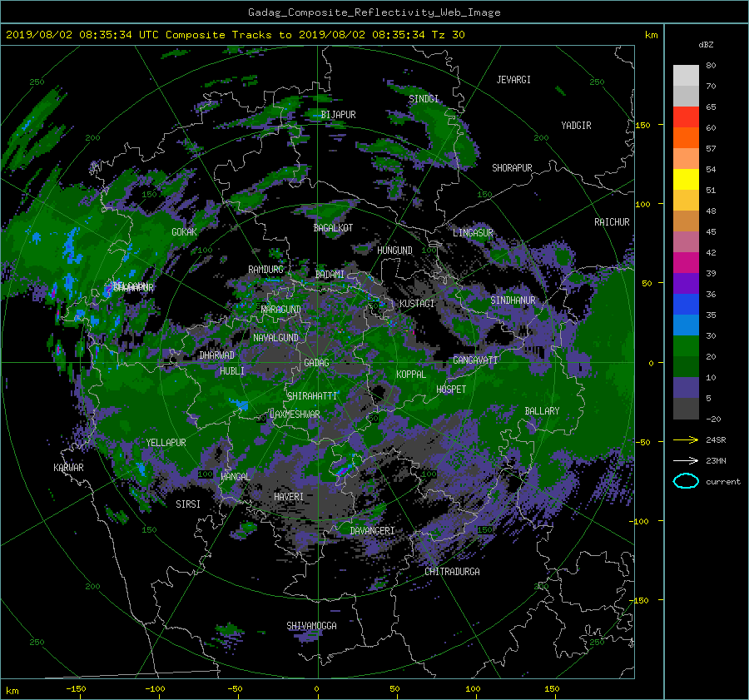Screen dimensions: 749x700
Task: Select the SIRSI label
Action: pyautogui.click(x=188, y=504)
